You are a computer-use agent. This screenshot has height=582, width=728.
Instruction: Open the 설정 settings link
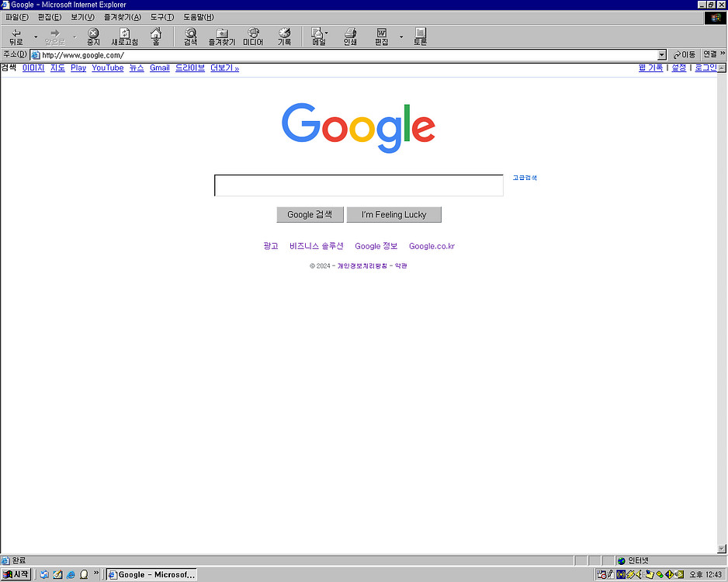tap(679, 68)
